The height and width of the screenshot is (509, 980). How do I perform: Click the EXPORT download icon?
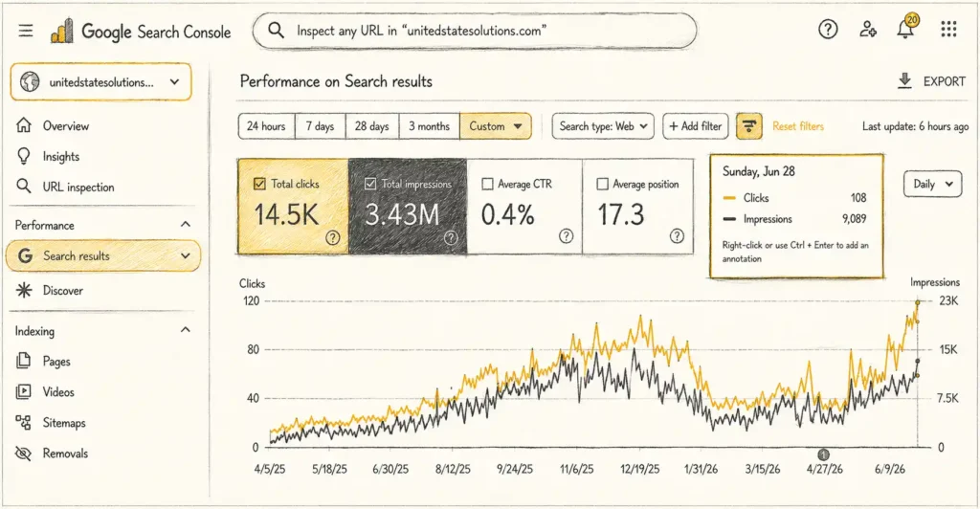904,81
